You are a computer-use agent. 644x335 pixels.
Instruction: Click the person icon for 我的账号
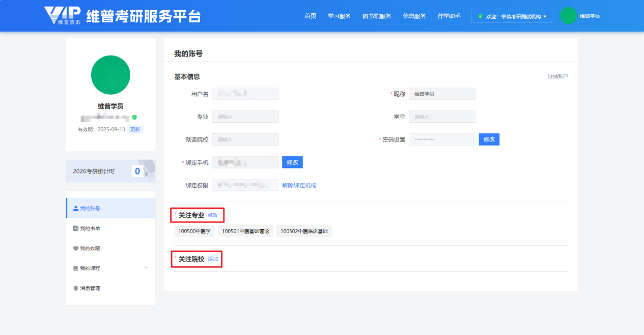(76, 208)
